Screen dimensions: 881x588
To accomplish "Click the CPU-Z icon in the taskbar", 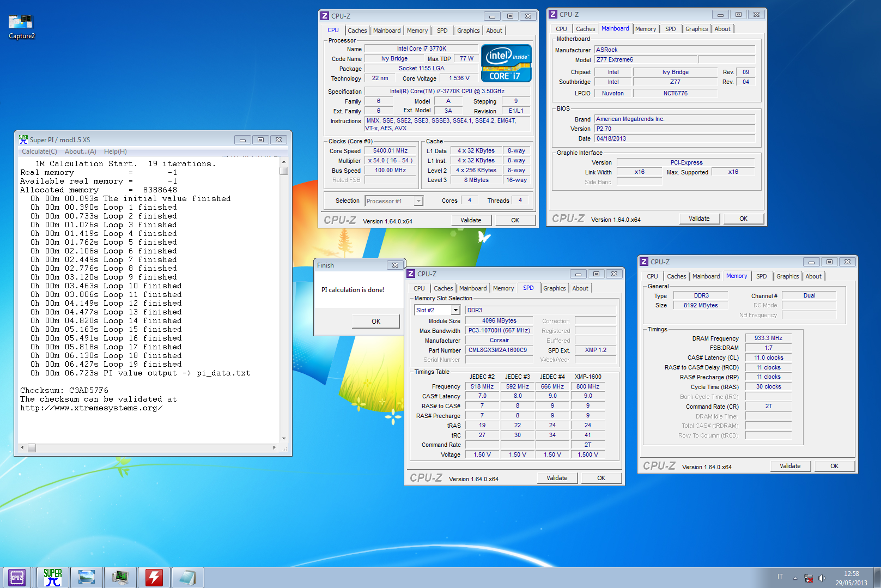I will point(17,577).
